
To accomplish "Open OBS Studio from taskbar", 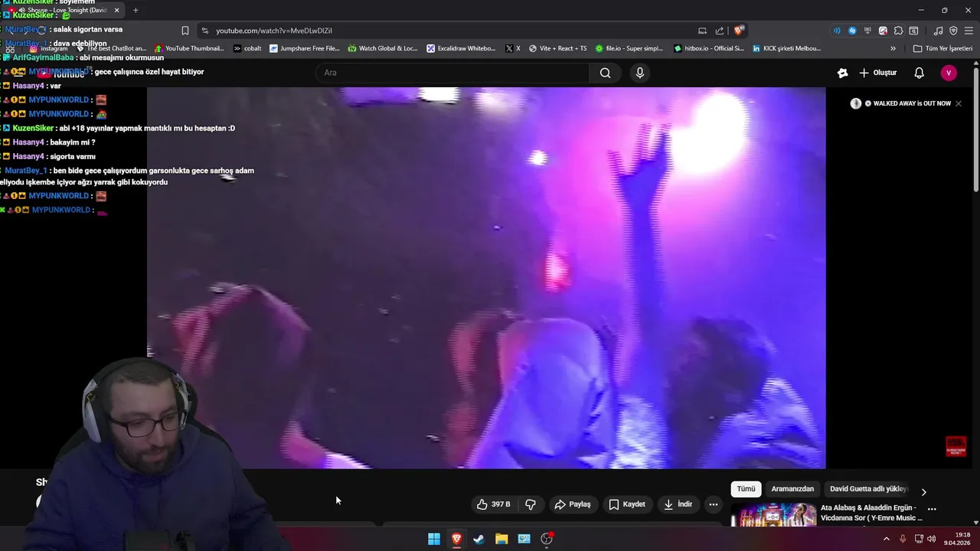I will pos(547,539).
